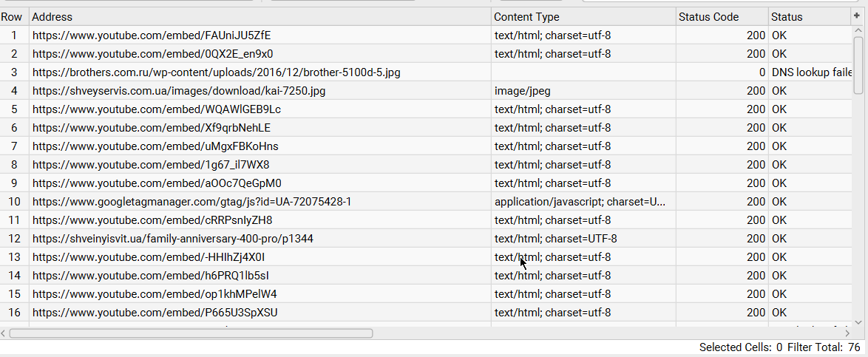Click the horizontal scrollbar right arrow
The width and height of the screenshot is (868, 357).
pos(847,333)
